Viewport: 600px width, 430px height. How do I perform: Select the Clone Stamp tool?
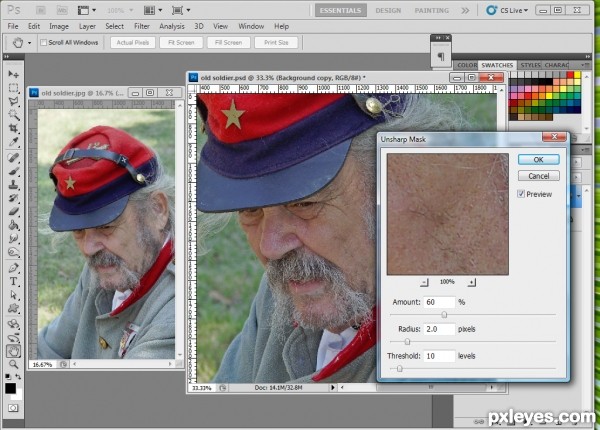(13, 184)
